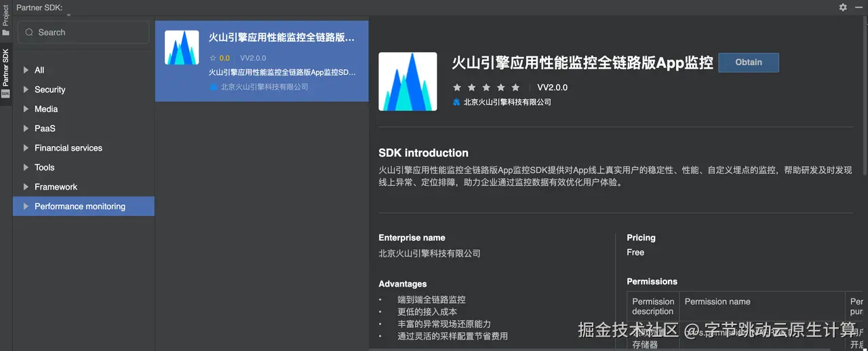Click the company name in the list card
Viewport: 868px width, 351px height.
click(x=264, y=87)
